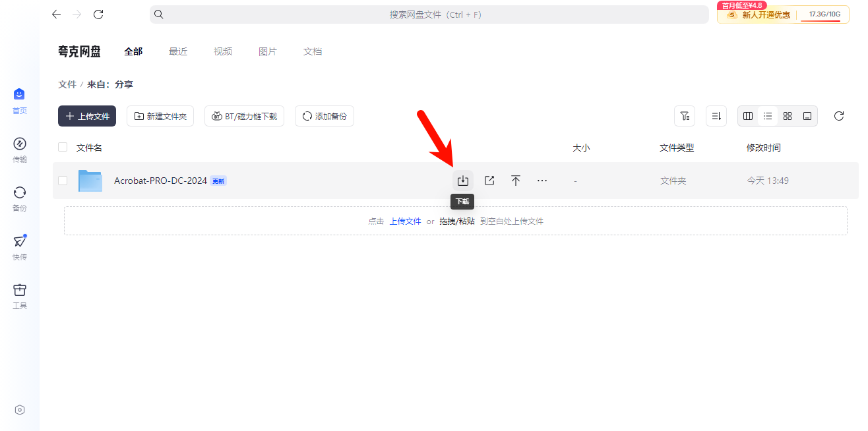Image resolution: width=868 pixels, height=431 pixels.
Task: Switch to column view layout
Action: pos(748,116)
